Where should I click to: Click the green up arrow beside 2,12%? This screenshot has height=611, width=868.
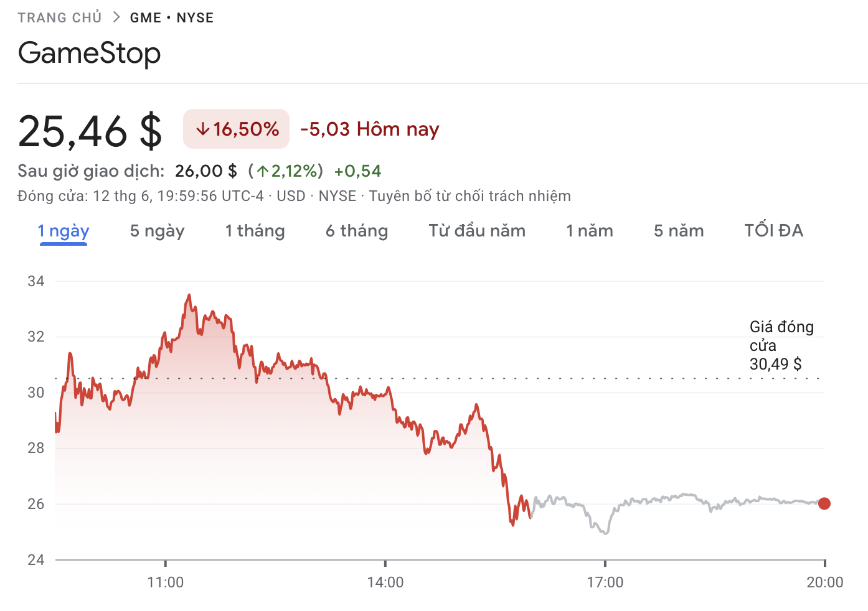tap(263, 171)
